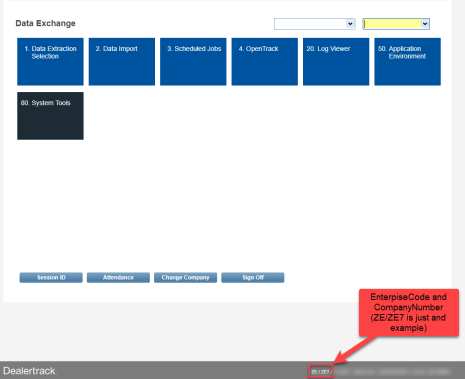Expand the yellow dropdown arrow at top
Viewport: 465px width, 379px height.
click(425, 24)
